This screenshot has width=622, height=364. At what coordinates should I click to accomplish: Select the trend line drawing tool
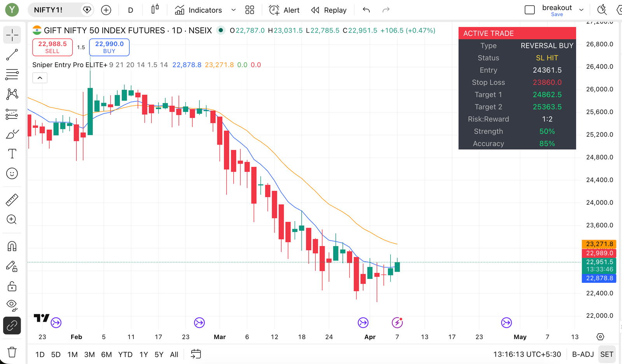tap(12, 55)
